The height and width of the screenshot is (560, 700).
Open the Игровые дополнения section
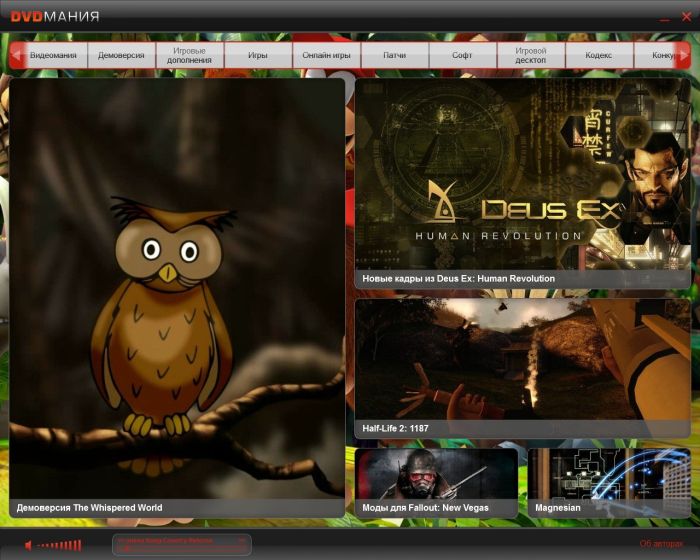tap(189, 55)
